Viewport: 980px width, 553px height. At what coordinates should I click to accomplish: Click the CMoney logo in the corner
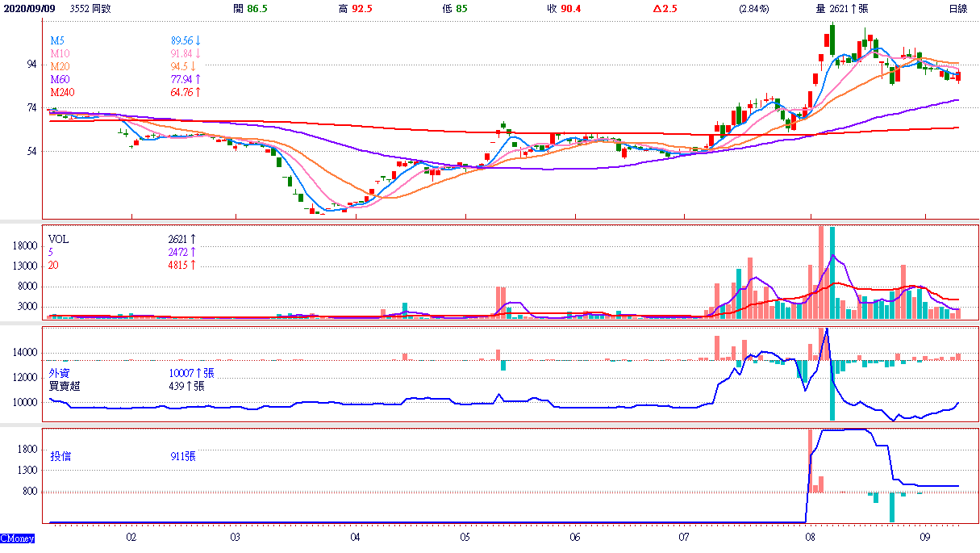(17, 538)
